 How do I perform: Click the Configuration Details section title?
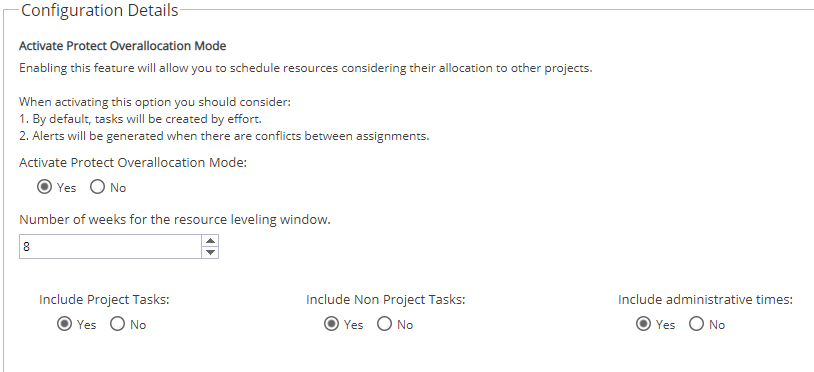click(100, 10)
